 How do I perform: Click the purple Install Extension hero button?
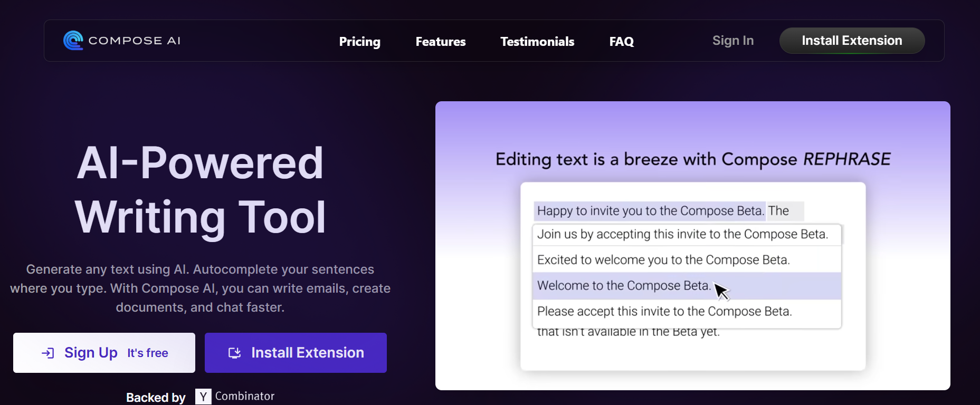296,353
